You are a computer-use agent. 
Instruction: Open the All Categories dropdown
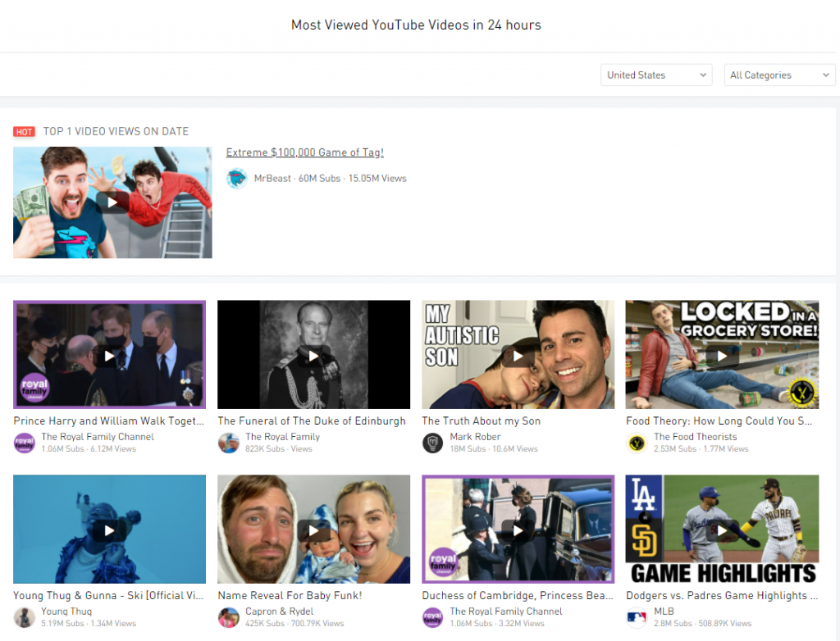coord(779,75)
